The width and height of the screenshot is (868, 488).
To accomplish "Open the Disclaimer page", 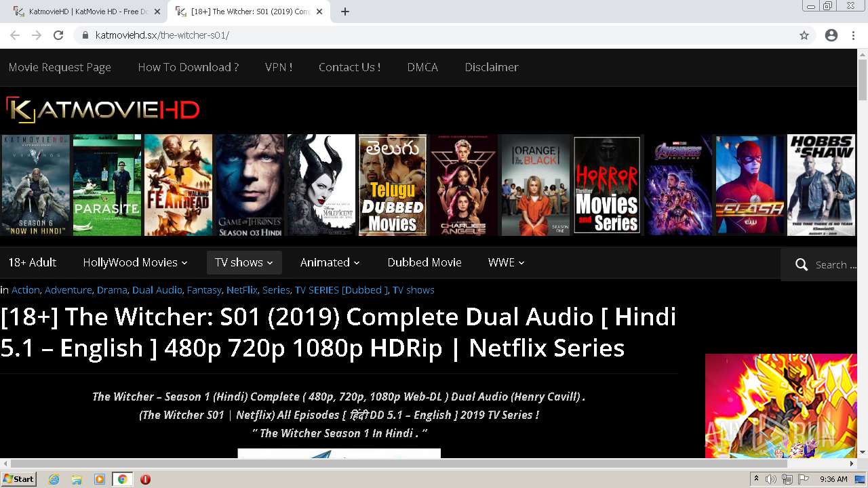I will (492, 67).
